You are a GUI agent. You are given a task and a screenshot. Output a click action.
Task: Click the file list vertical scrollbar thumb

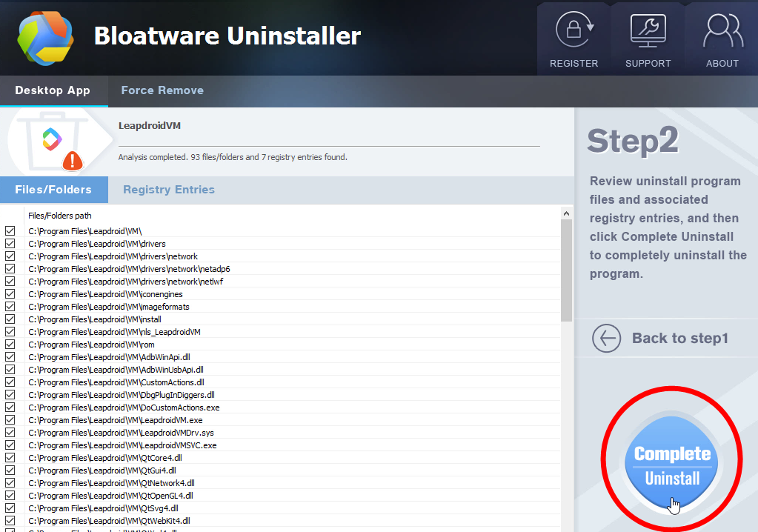(567, 270)
